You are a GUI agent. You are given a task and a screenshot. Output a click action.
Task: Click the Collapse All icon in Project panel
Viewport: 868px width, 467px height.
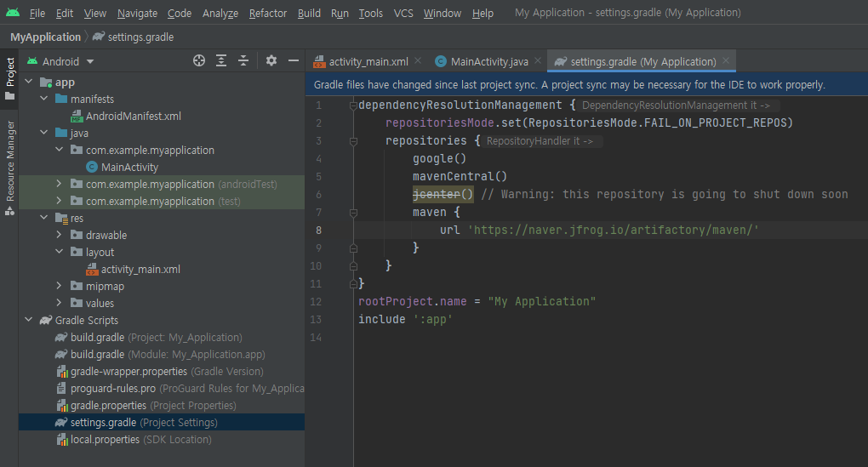point(243,61)
